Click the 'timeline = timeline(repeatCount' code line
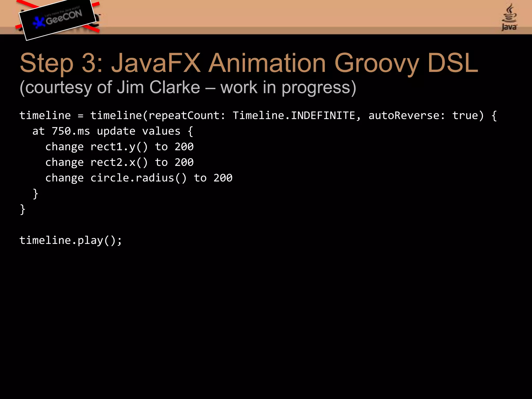 122,115
